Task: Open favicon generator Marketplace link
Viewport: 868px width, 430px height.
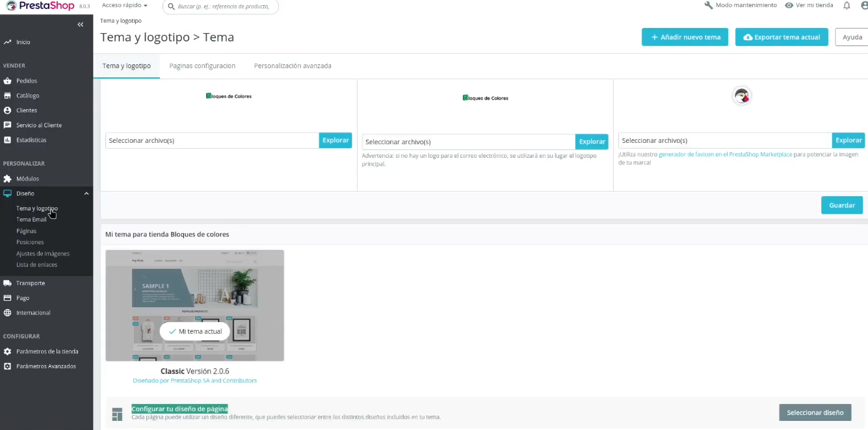Action: tap(725, 155)
